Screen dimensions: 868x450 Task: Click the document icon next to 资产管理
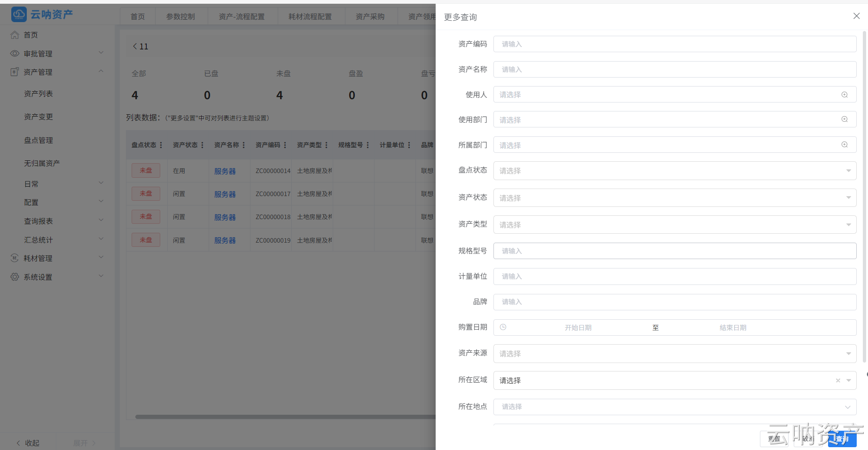[x=15, y=72]
